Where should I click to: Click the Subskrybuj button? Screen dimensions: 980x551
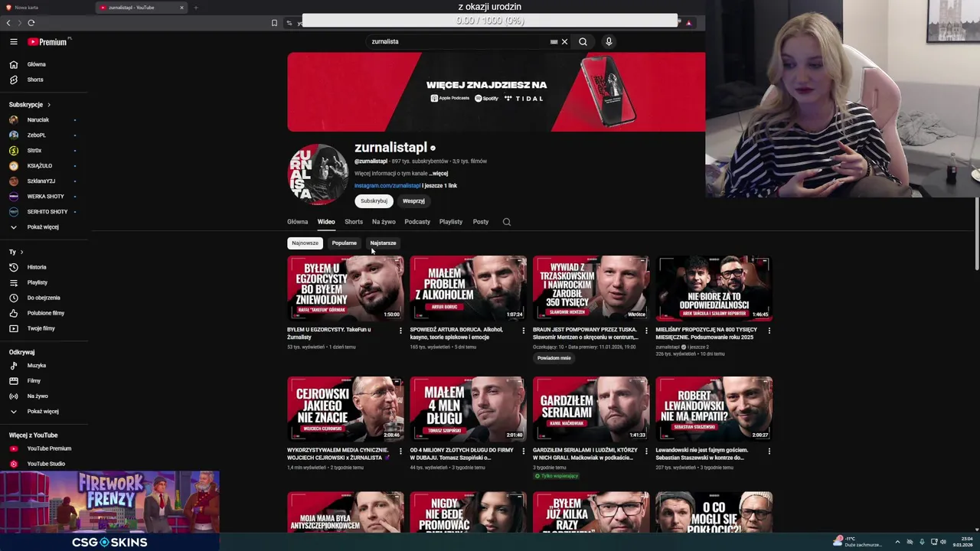coord(374,201)
